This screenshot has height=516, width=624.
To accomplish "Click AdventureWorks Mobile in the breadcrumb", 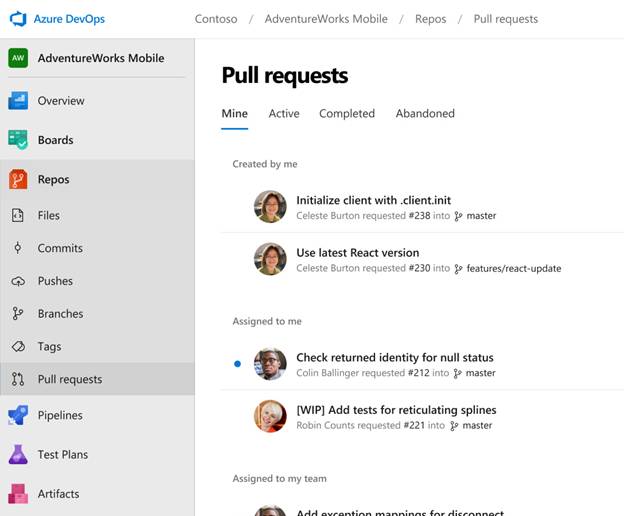I will (326, 19).
